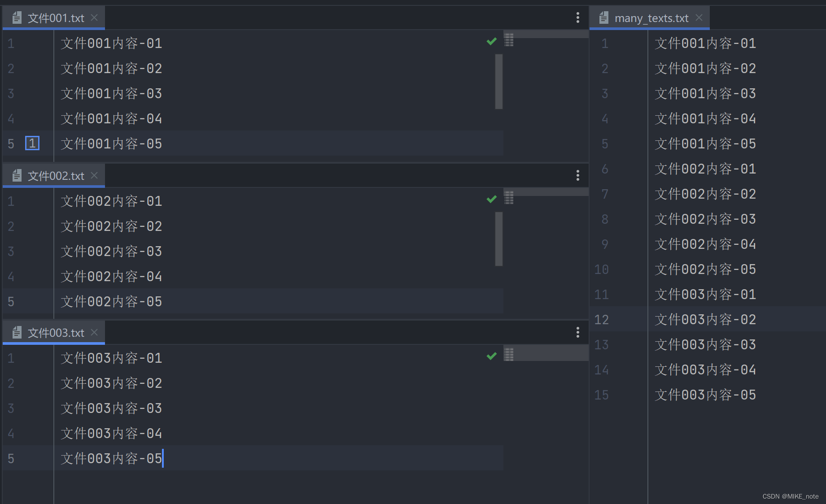
Task: Click line 文件002内容-01 in the many_texts.txt editor
Action: pos(705,169)
